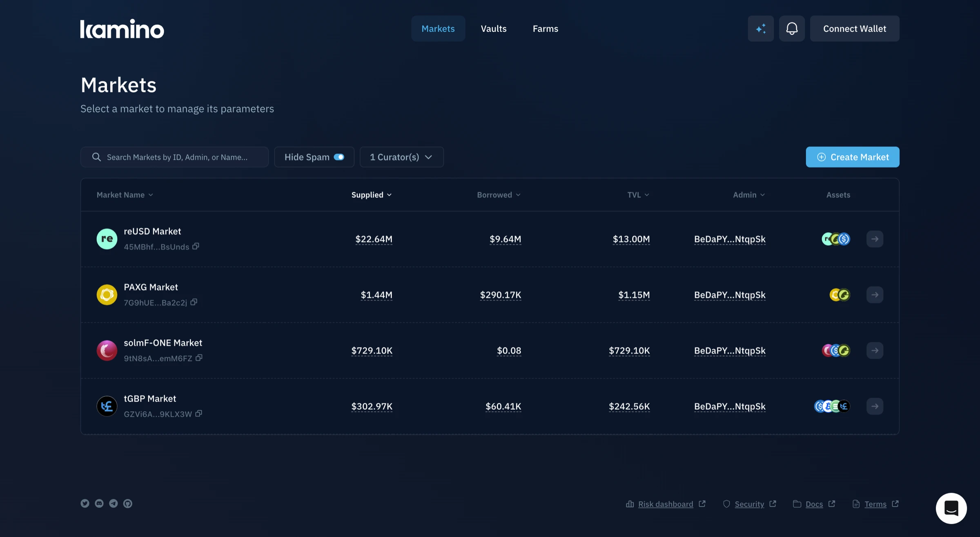Open the Telegram social icon in footer
980x537 pixels.
(x=114, y=503)
